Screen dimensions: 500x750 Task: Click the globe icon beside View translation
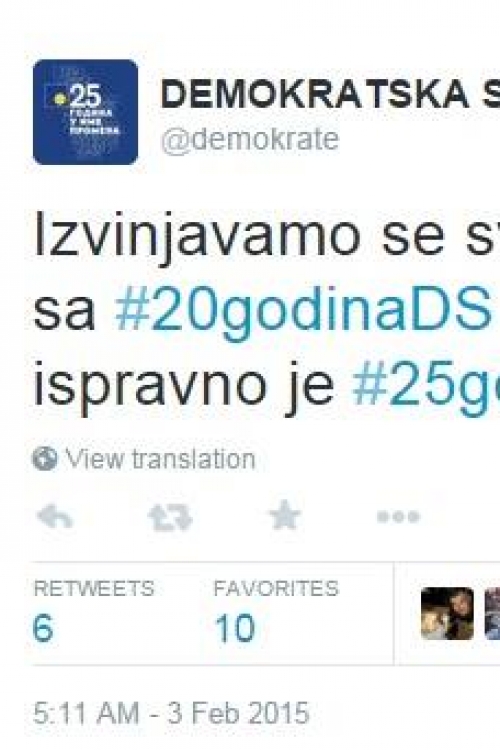click(44, 459)
